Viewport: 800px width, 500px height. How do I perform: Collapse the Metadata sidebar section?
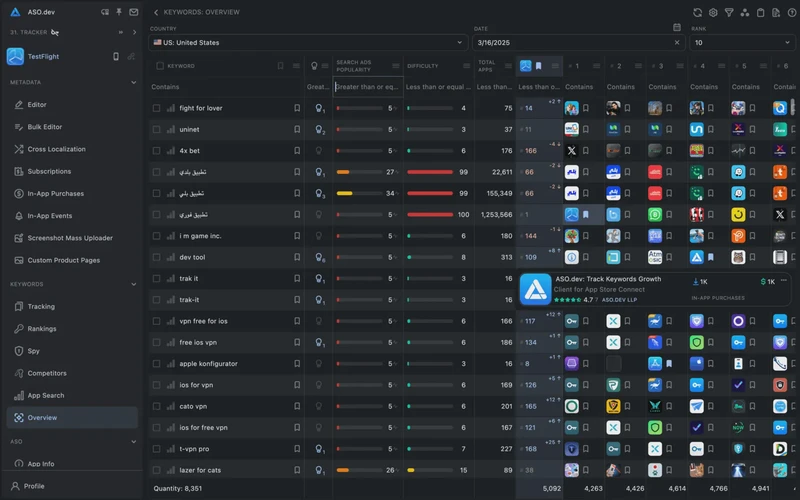click(x=134, y=82)
